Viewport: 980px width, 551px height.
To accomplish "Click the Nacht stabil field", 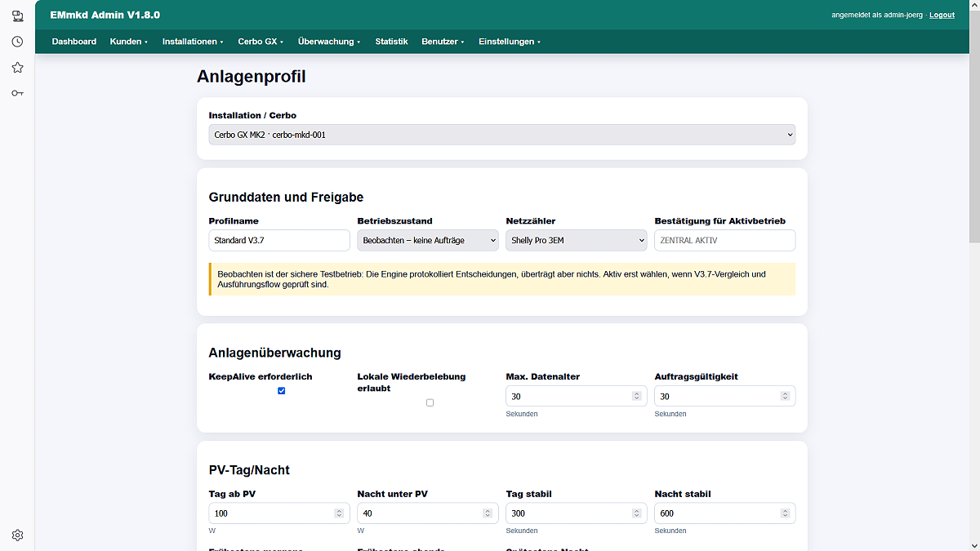I will (725, 513).
